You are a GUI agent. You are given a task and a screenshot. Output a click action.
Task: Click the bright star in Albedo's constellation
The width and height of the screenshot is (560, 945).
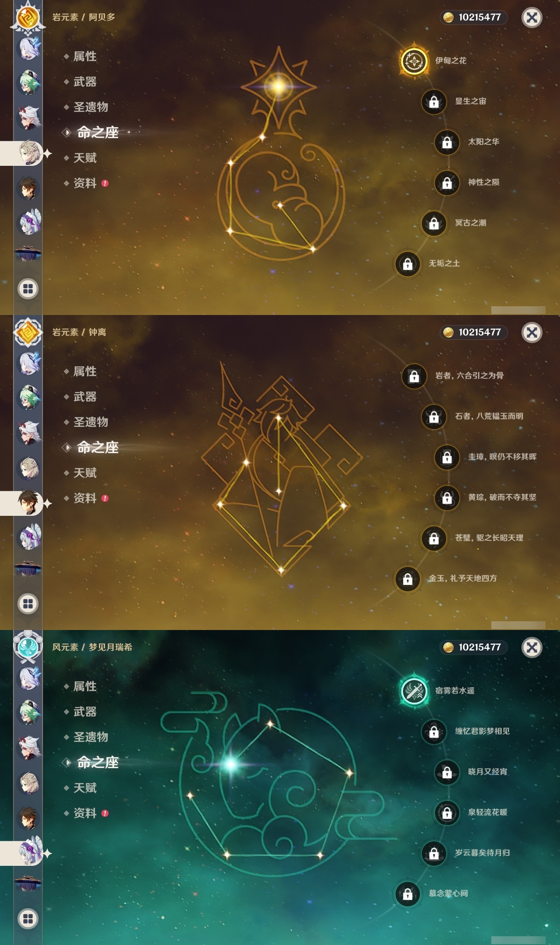(x=279, y=86)
